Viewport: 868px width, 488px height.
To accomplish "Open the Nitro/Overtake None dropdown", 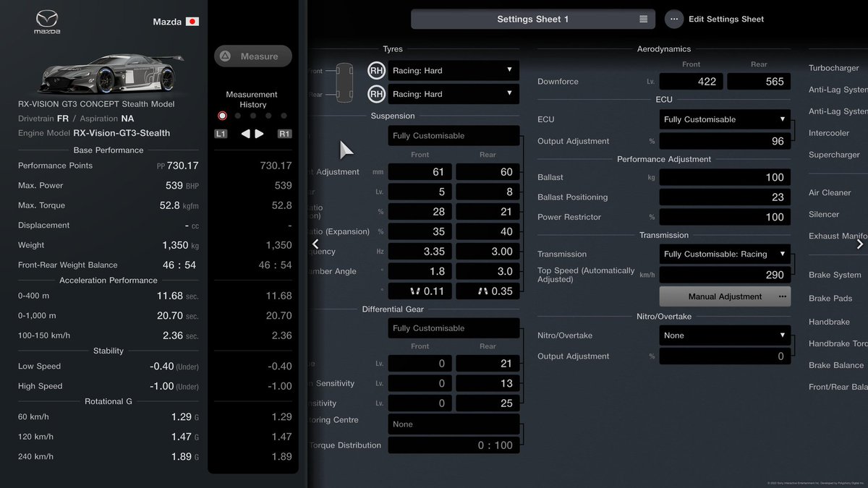I will pyautogui.click(x=725, y=335).
